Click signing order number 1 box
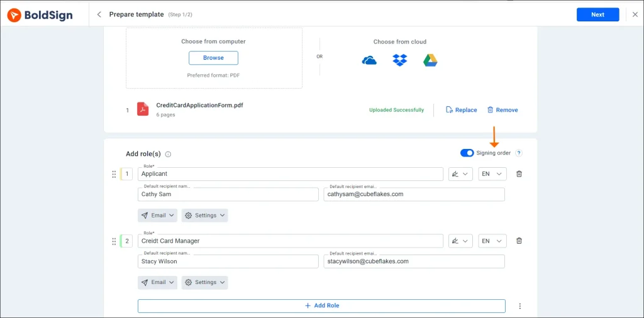Screen dimensions: 644x318 [x=126, y=174]
